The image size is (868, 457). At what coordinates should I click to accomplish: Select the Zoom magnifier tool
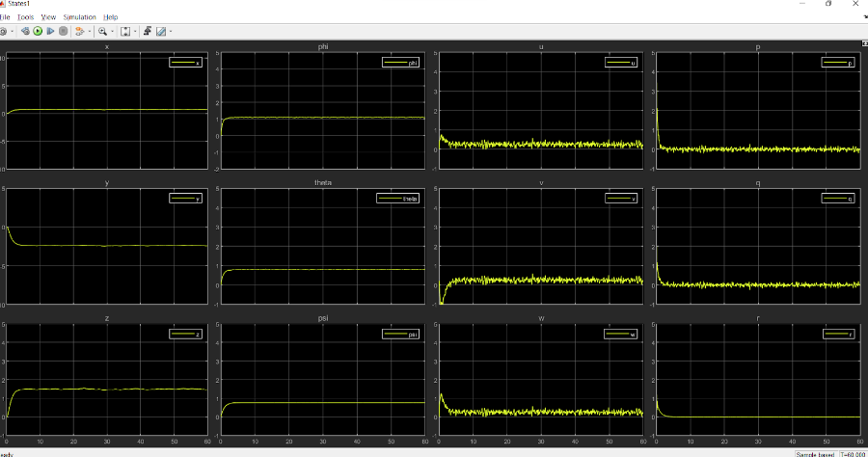(101, 31)
